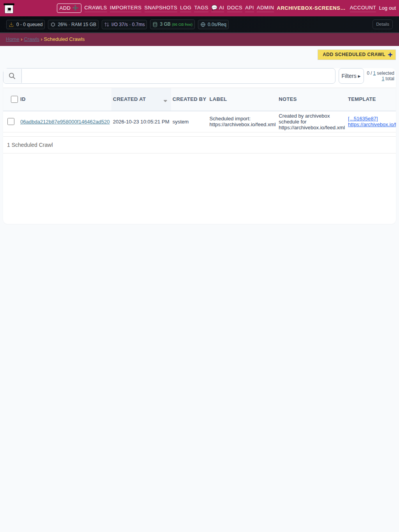Click the ADD button in the top bar

(69, 8)
